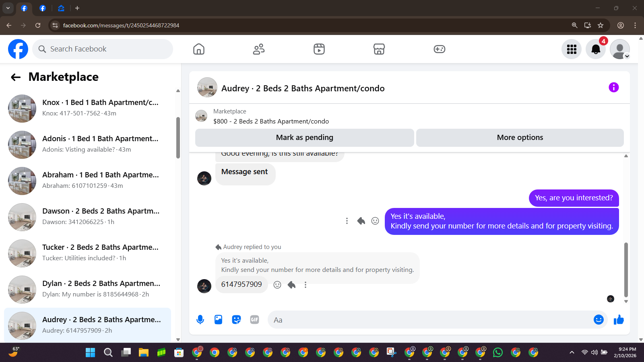
Task: Open Knox 1 Bed 1 Bath conversation
Action: (87, 109)
